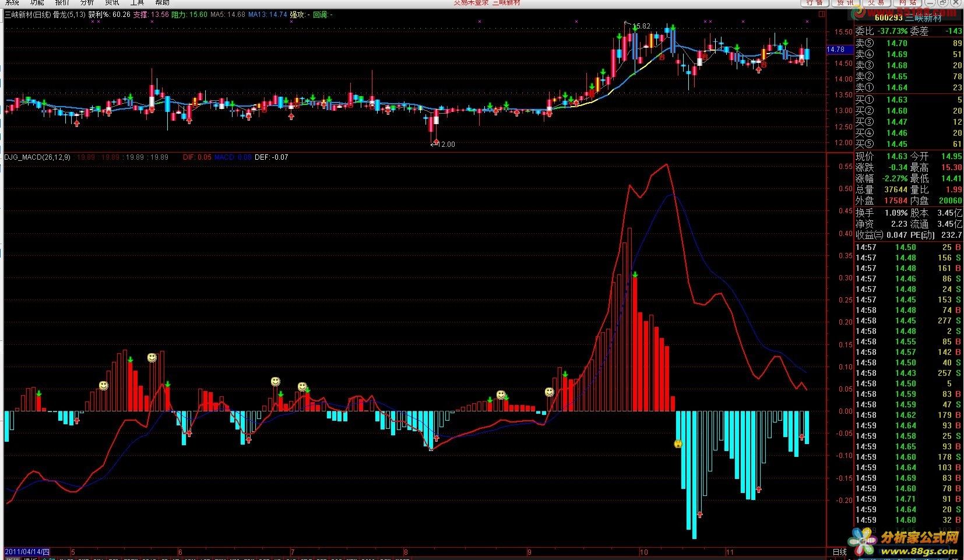Open the 帮助 menu
The height and width of the screenshot is (560, 964).
click(x=162, y=3)
